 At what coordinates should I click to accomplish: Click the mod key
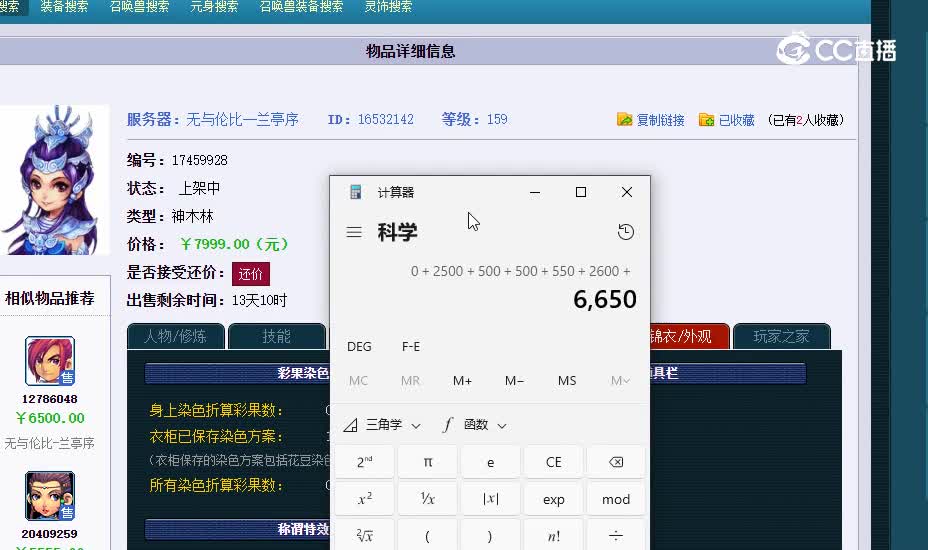616,498
